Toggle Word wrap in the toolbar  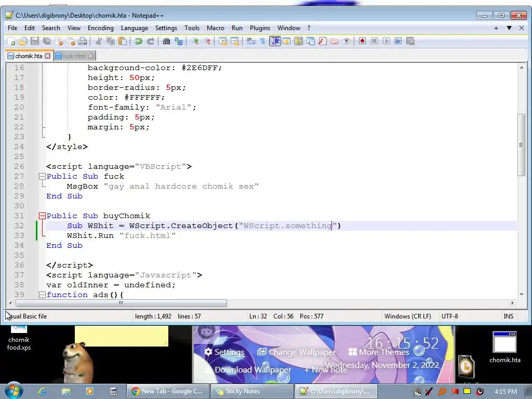(x=251, y=41)
